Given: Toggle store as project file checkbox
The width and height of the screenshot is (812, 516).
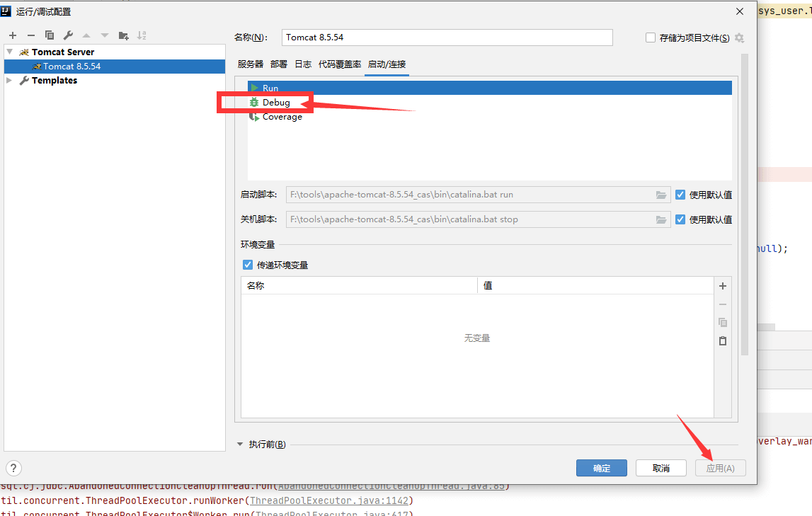Looking at the screenshot, I should [x=651, y=38].
